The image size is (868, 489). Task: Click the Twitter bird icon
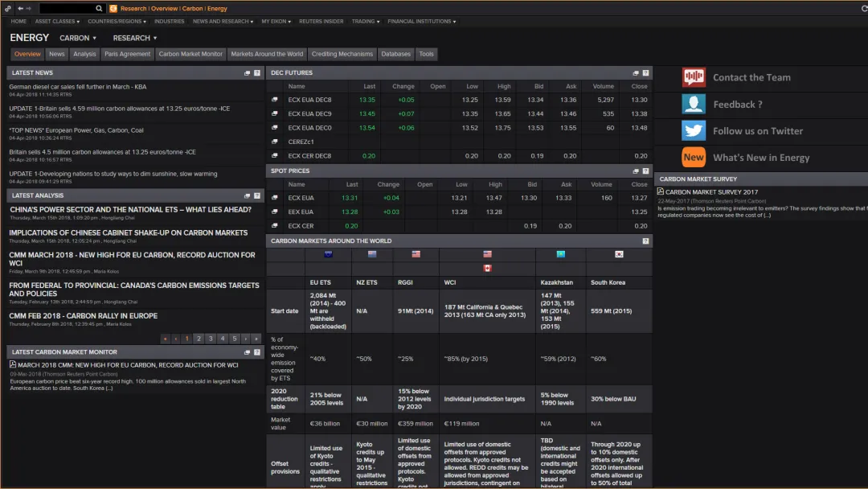694,131
